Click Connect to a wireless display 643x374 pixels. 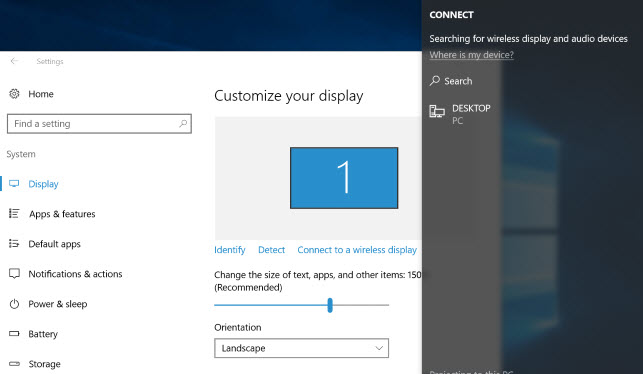[x=357, y=250]
